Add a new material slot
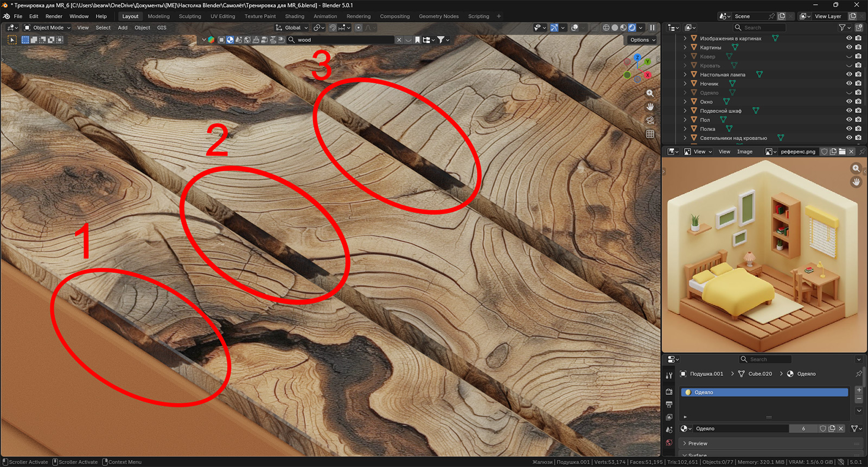Image resolution: width=868 pixels, height=467 pixels. pyautogui.click(x=859, y=390)
